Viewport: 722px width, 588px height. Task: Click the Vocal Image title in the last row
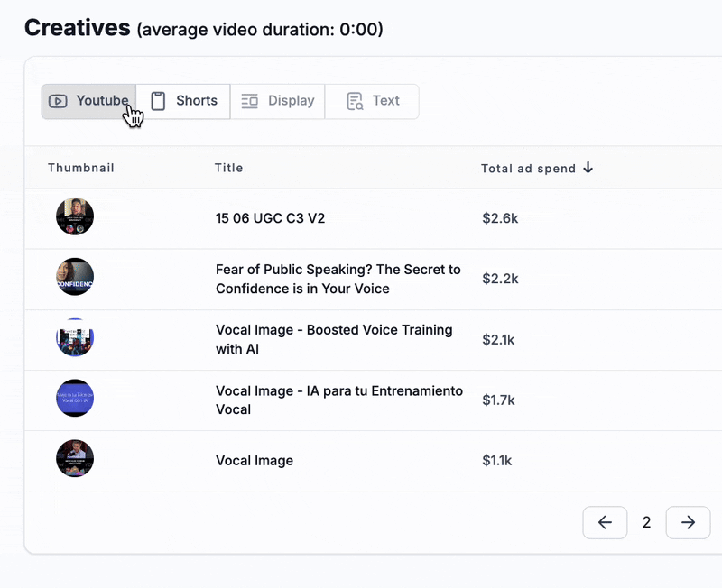click(255, 460)
